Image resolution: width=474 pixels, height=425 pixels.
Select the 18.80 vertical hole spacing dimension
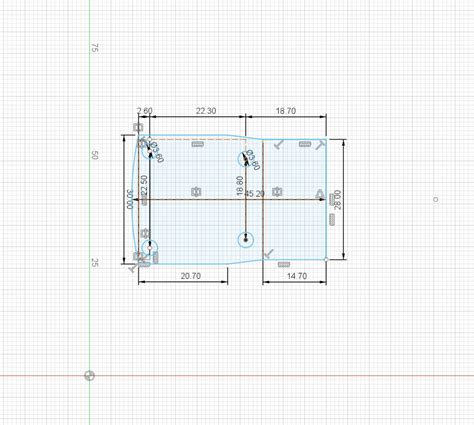(239, 185)
